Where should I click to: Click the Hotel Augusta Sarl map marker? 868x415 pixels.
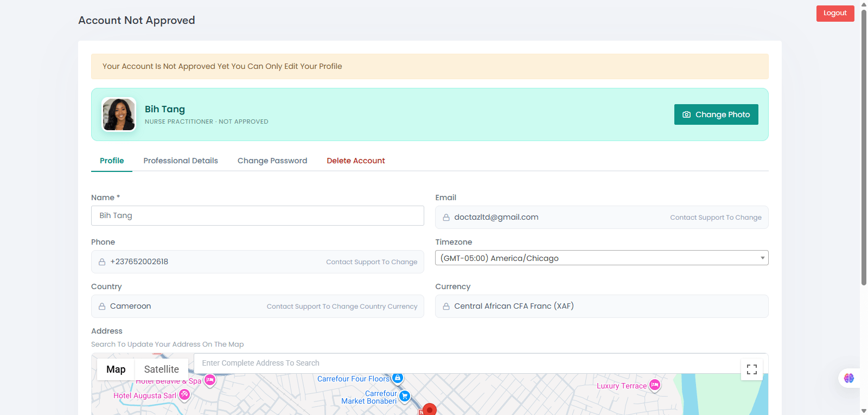(x=184, y=395)
